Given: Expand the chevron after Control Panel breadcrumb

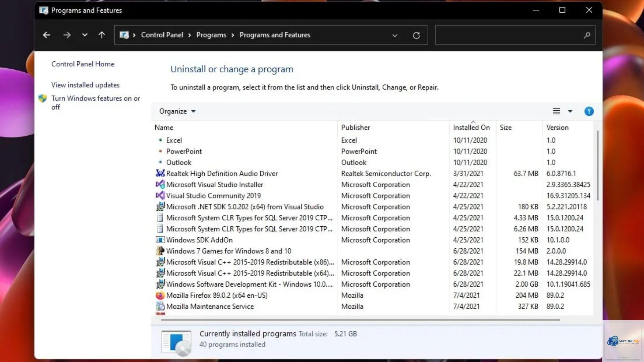Looking at the screenshot, I should pos(190,35).
